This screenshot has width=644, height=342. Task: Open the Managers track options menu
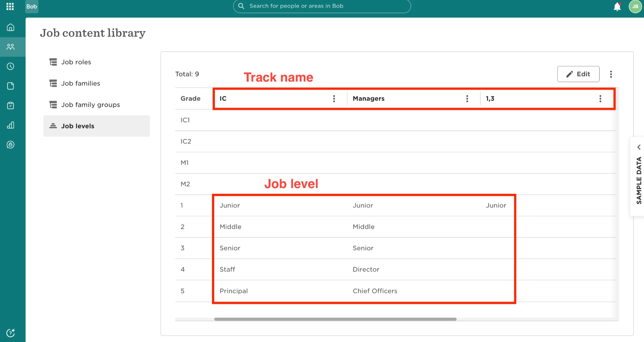[x=467, y=99]
